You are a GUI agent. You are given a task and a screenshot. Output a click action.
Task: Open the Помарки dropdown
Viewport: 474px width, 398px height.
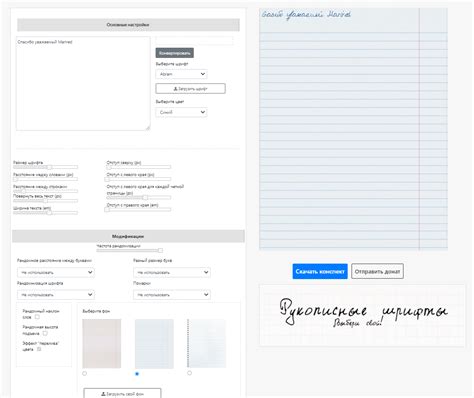click(172, 295)
